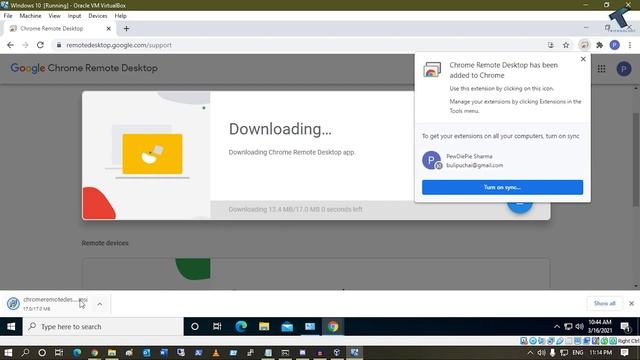This screenshot has width=640, height=360.
Task: Bookmark this page with the star icon
Action: [566, 45]
